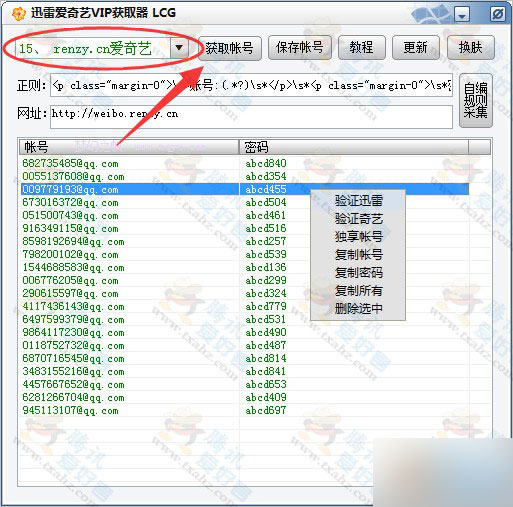Click password cell abcd324

[266, 293]
